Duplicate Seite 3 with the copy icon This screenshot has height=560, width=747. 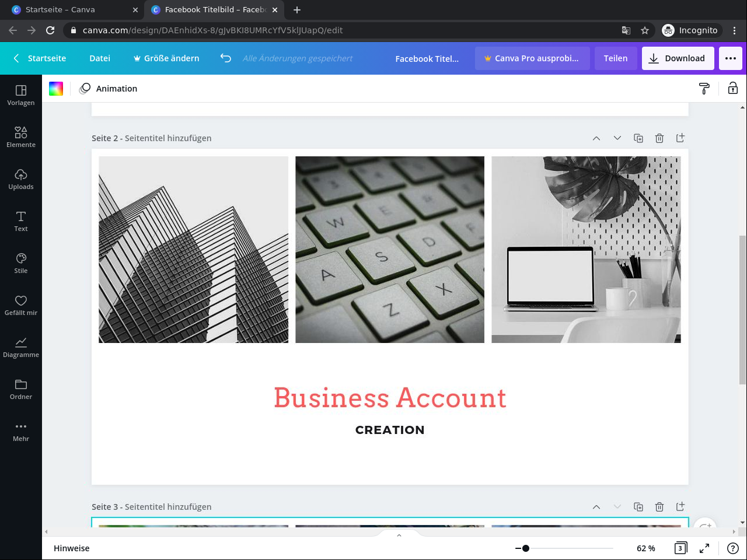pos(638,507)
